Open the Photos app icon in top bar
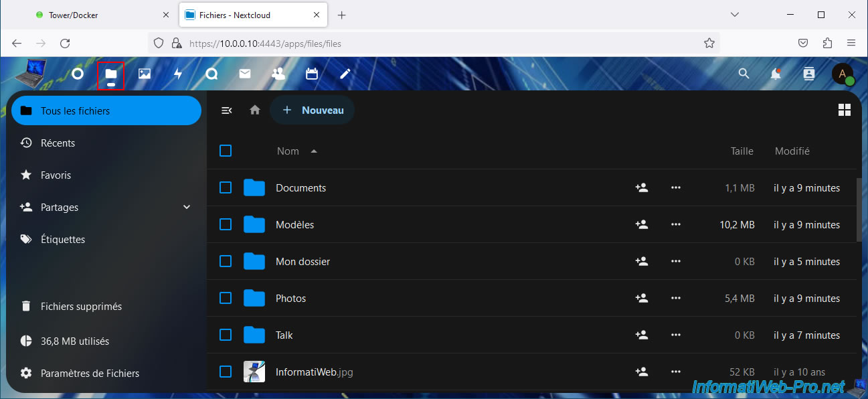Screen dimensions: 868x399 pos(145,74)
